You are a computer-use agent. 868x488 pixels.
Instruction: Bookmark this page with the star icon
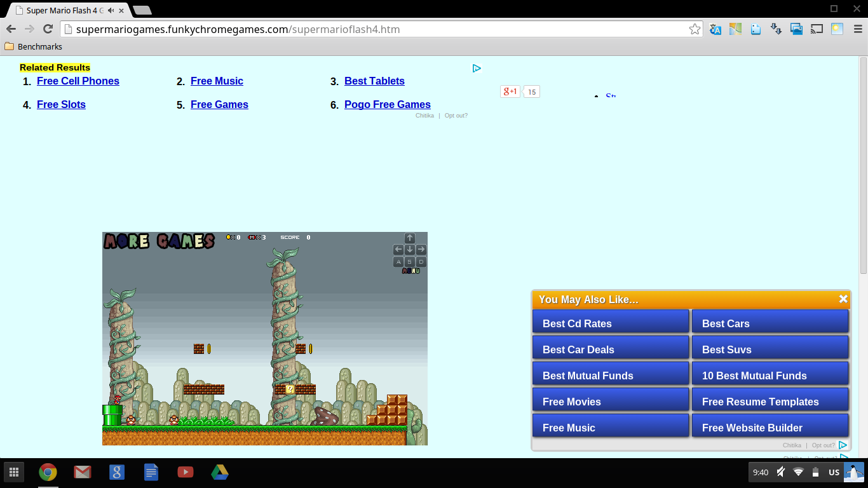point(695,29)
